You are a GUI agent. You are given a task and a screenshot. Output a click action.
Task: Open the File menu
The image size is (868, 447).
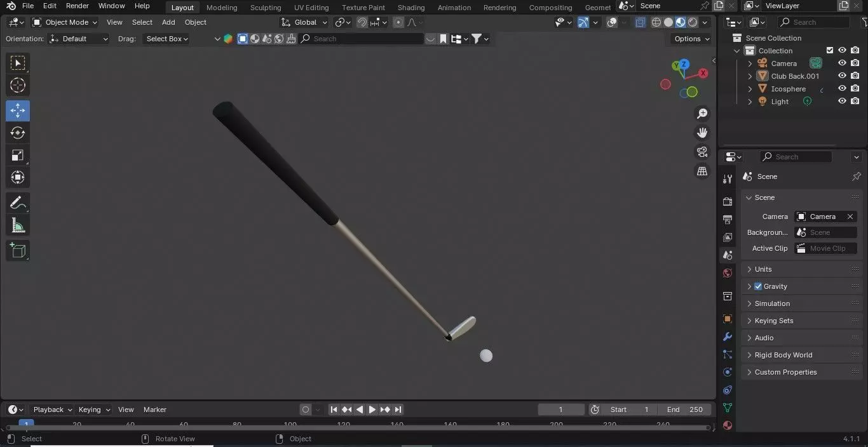[x=28, y=6]
